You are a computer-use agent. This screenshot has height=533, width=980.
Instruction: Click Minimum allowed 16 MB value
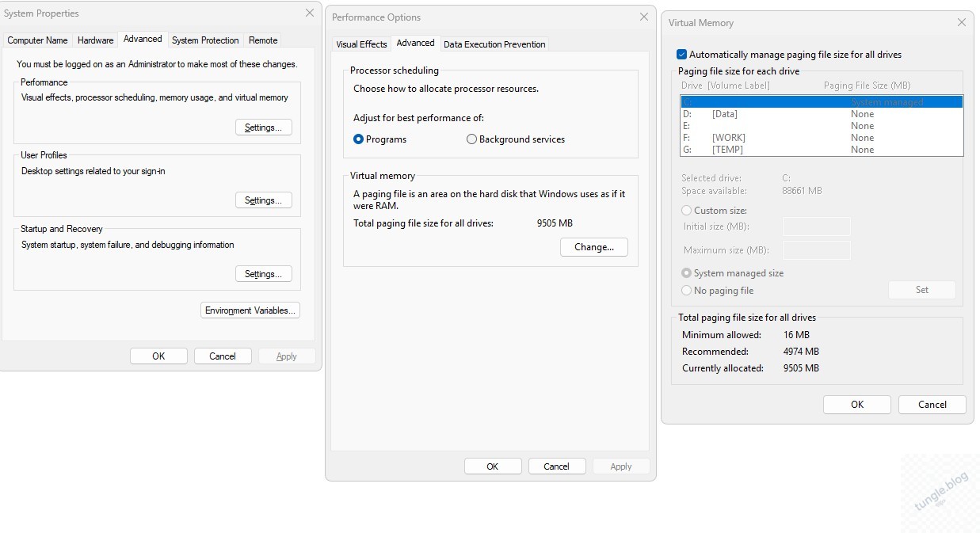point(796,335)
